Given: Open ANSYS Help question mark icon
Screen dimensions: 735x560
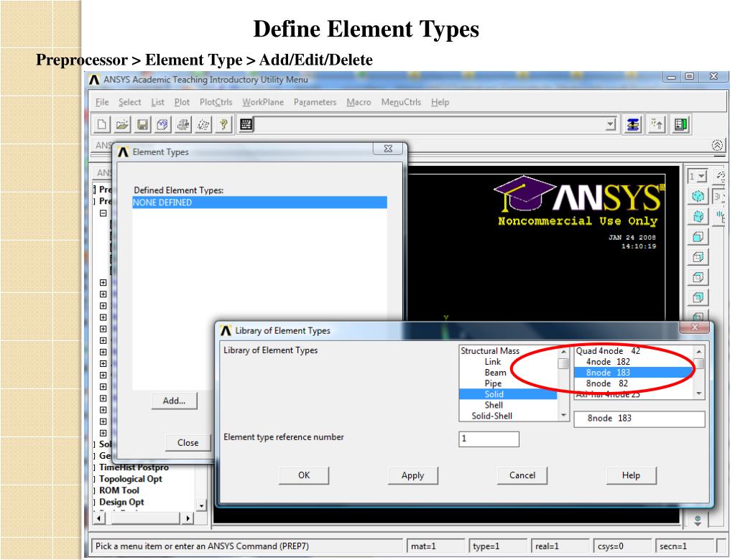Looking at the screenshot, I should (223, 124).
